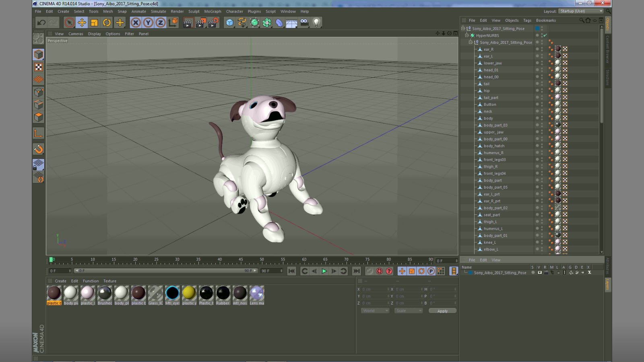Click the timeline marker at frame 0
Screen dimensions: 644x362
tap(51, 260)
